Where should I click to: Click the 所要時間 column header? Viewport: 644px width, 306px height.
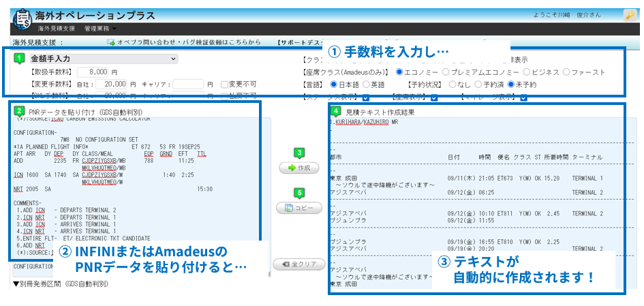tap(557, 157)
